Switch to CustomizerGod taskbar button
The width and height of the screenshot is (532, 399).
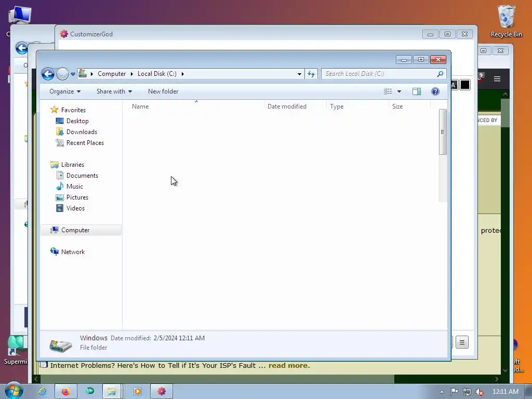tap(162, 391)
